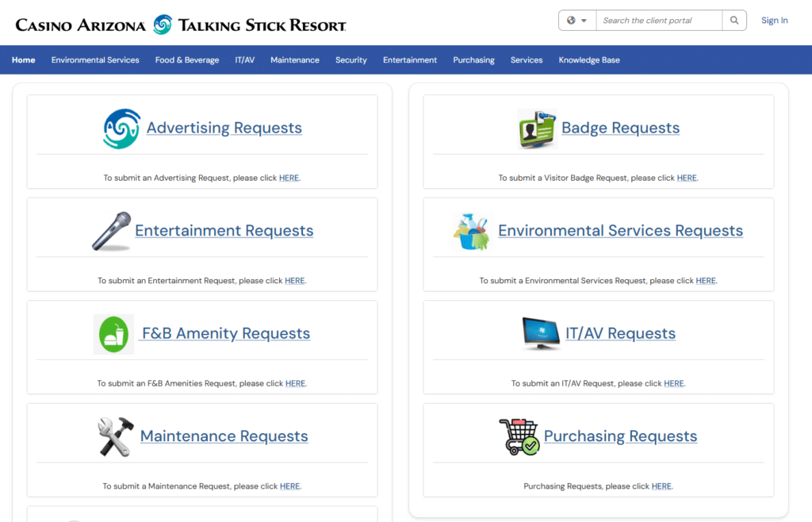Viewport: 812px width, 522px height.
Task: Open the IT/AV menu item
Action: coord(245,60)
